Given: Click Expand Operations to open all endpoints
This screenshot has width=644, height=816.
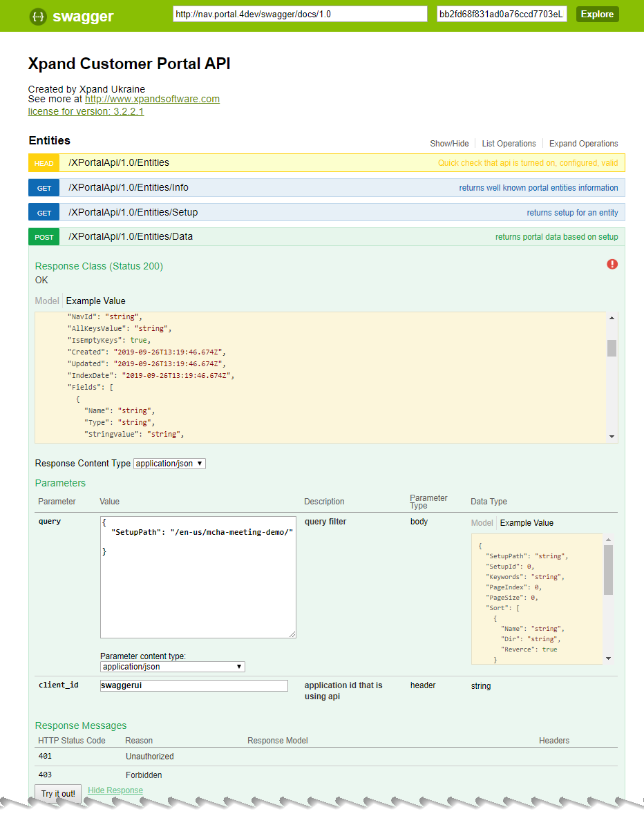Looking at the screenshot, I should point(583,143).
